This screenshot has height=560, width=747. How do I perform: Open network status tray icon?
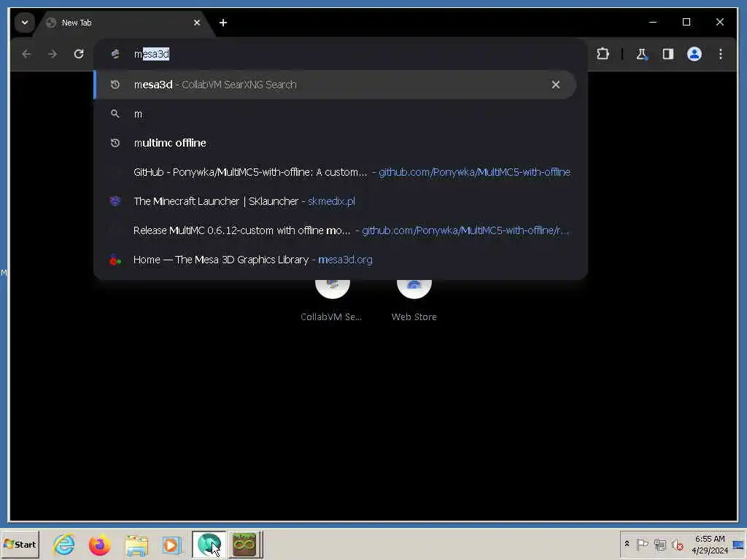click(x=659, y=544)
